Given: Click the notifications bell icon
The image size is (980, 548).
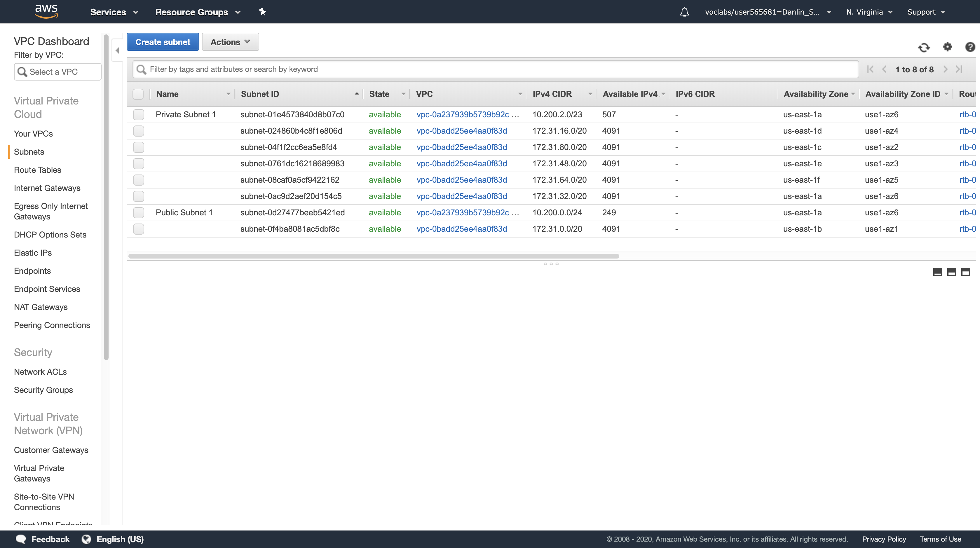Looking at the screenshot, I should click(684, 12).
